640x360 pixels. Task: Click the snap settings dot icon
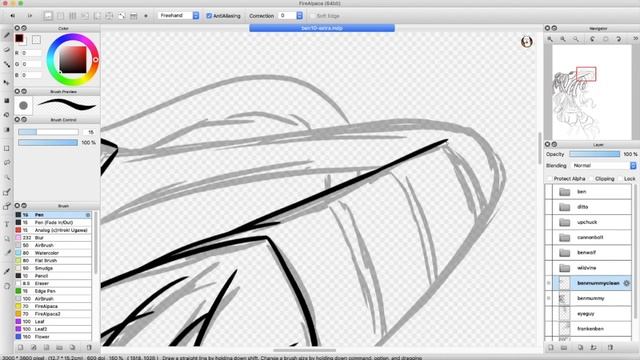click(146, 16)
